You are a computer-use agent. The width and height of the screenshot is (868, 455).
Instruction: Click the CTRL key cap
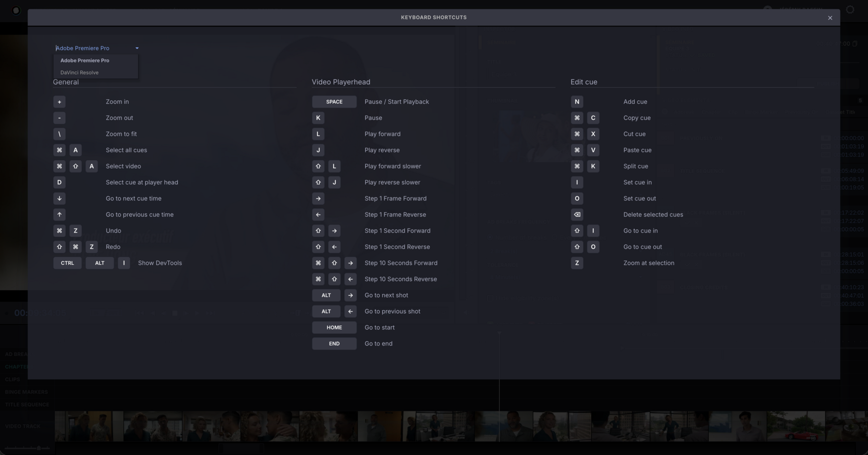click(67, 263)
